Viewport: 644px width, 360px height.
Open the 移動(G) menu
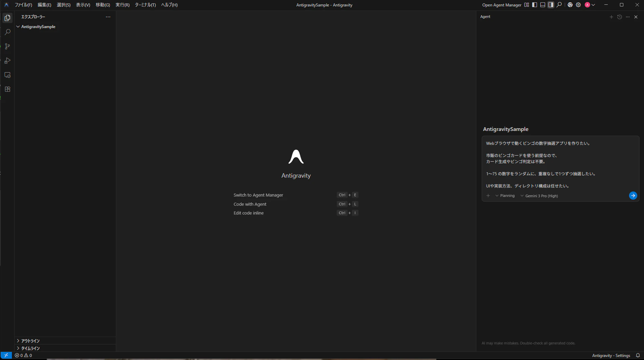[103, 5]
